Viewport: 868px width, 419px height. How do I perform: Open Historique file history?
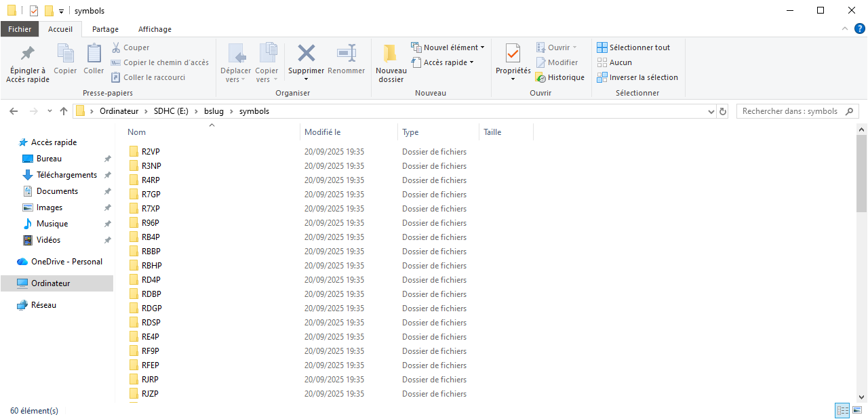(x=559, y=77)
